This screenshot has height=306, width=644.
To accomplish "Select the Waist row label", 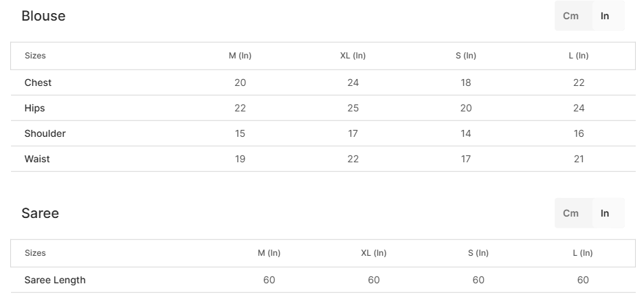I will [x=37, y=159].
